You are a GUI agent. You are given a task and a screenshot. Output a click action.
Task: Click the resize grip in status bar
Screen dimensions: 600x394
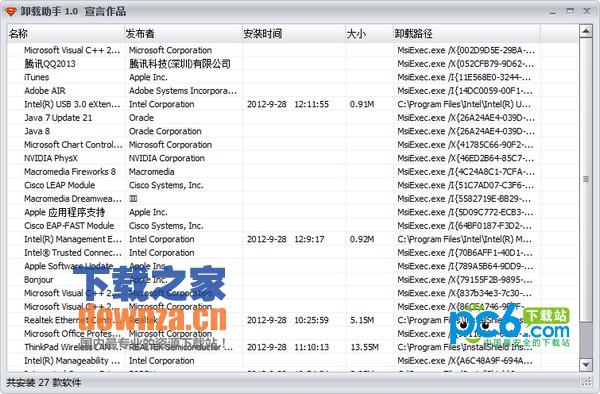(x=586, y=382)
